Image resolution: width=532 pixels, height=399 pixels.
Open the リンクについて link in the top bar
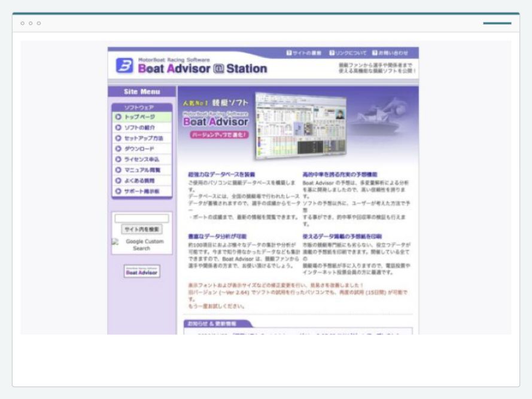(348, 53)
